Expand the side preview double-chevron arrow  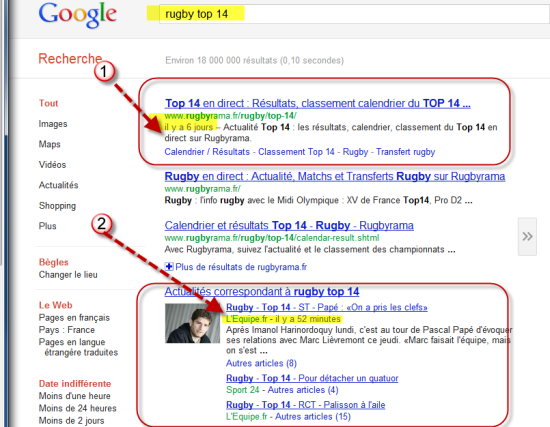[x=527, y=236]
